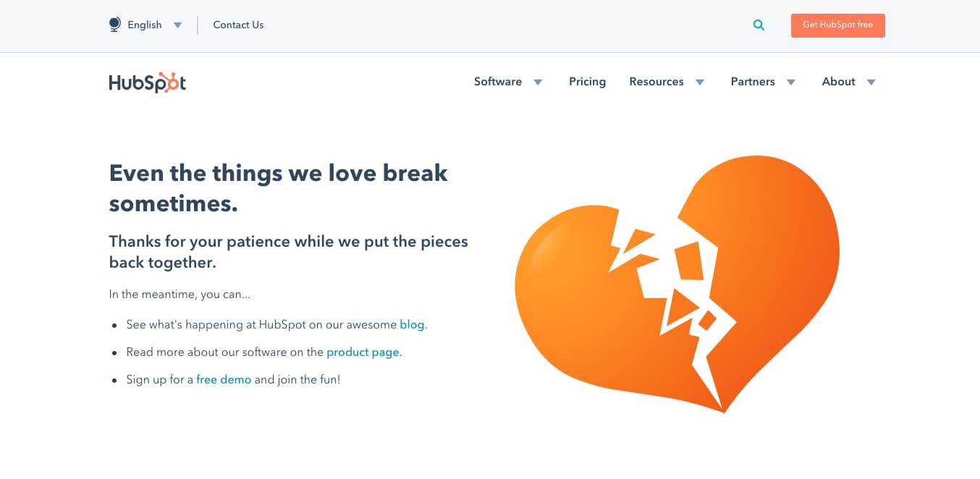Viewport: 980px width, 479px height.
Task: Open the Pricing page
Action: (x=587, y=82)
